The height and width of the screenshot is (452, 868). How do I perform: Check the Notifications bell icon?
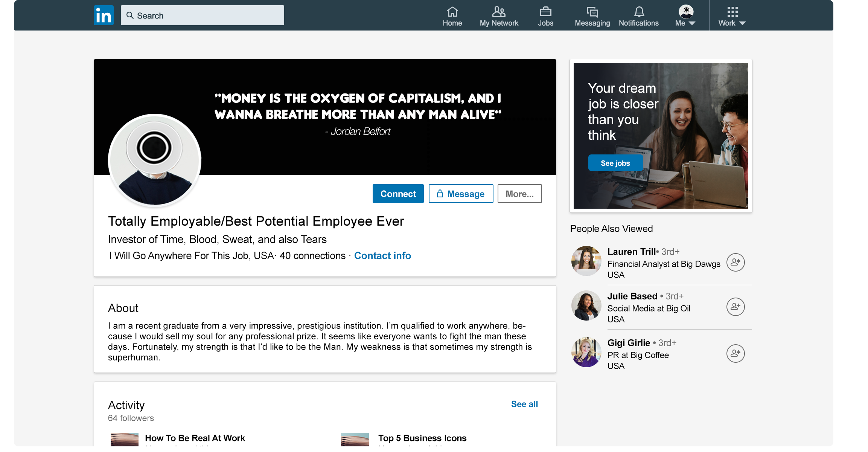(x=639, y=12)
